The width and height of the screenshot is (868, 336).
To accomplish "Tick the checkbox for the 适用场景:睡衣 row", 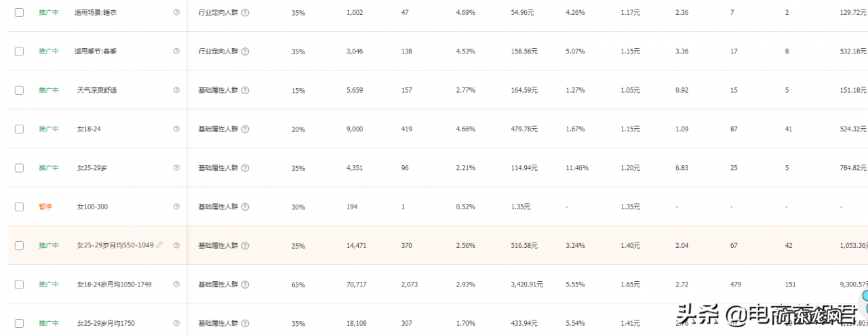I will click(x=19, y=12).
